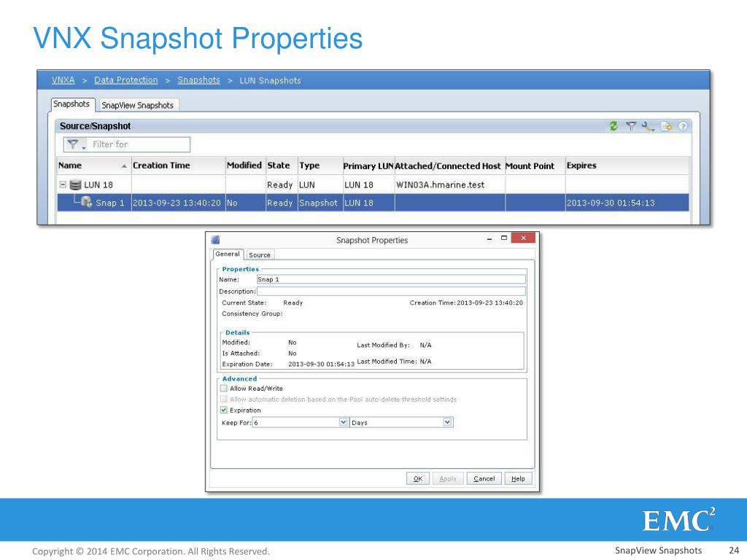The image size is (747, 560).
Task: Click the Snap 1 snapshot icon
Action: coord(86,203)
